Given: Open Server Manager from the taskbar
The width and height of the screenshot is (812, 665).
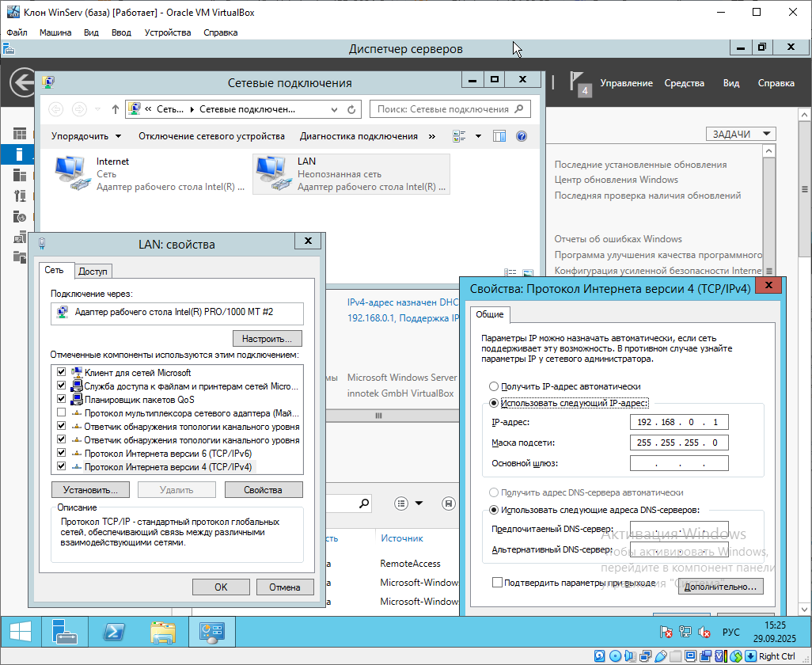Looking at the screenshot, I should (x=65, y=632).
